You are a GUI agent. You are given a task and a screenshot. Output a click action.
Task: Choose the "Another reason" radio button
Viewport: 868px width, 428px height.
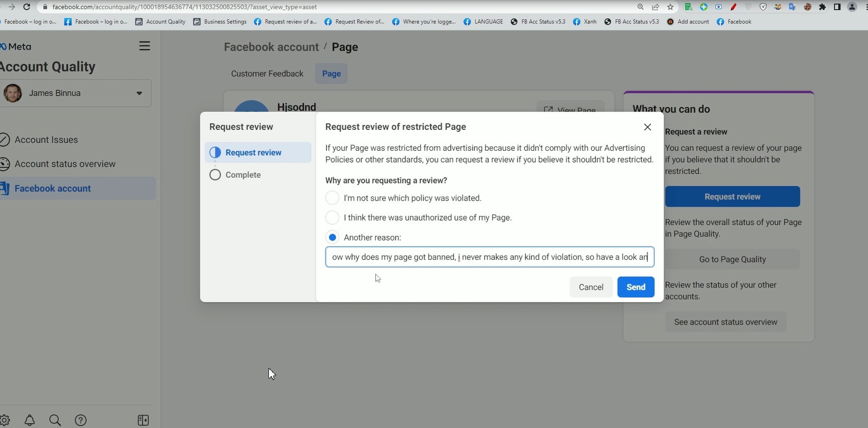click(x=332, y=237)
